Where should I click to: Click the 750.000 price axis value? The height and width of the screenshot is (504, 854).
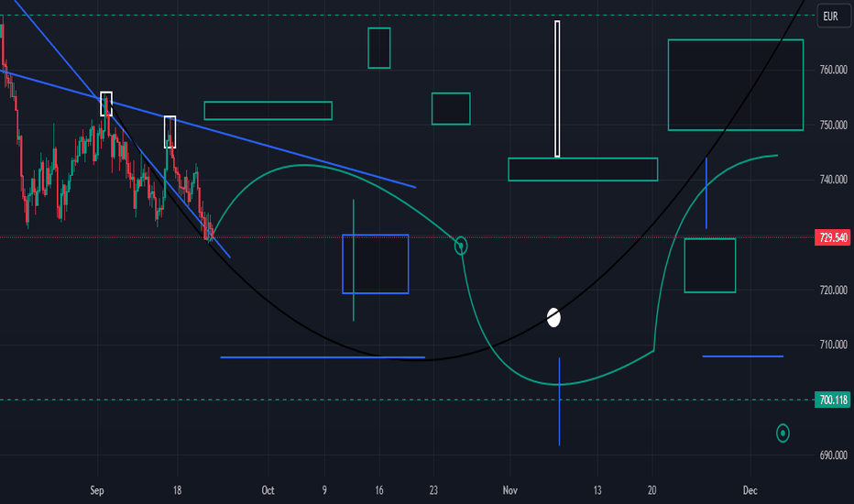833,126
